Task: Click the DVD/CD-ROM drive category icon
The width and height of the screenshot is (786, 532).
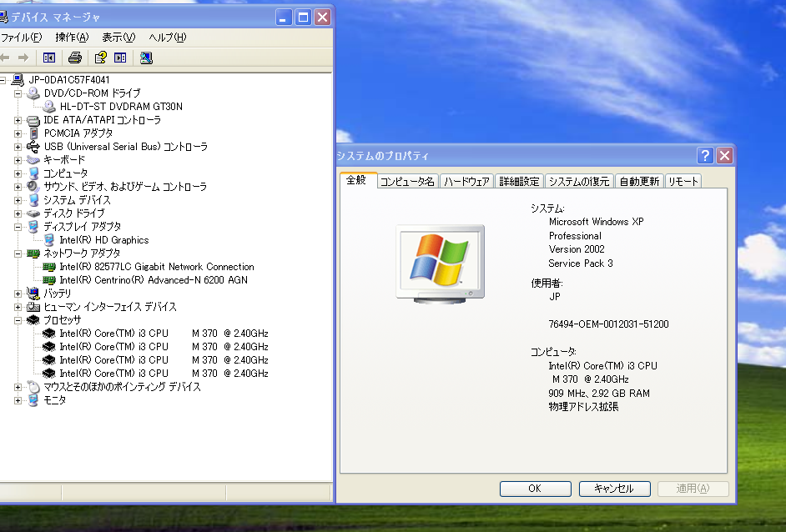Action: [33, 93]
